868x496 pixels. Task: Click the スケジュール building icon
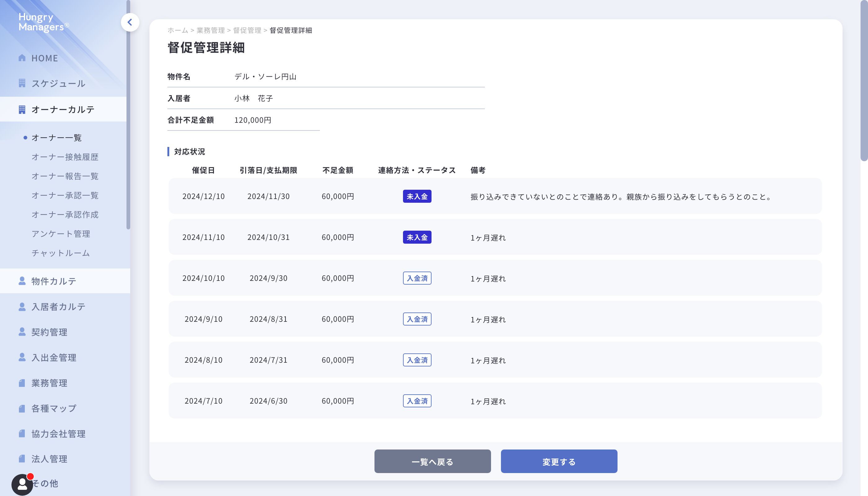tap(22, 83)
